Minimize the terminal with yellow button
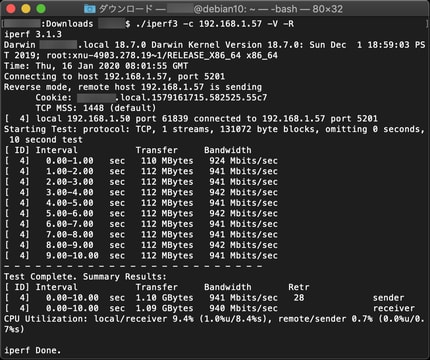The width and height of the screenshot is (430, 360). point(26,9)
